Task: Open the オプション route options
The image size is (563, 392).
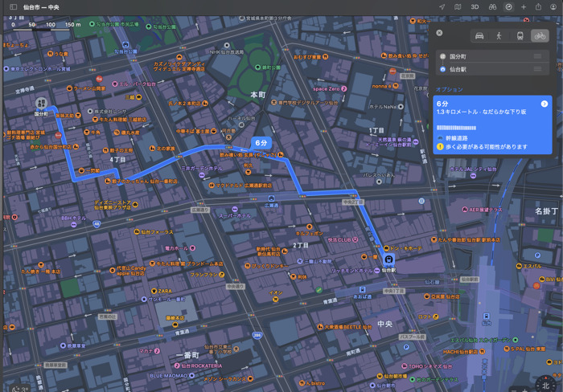Action: tap(449, 89)
